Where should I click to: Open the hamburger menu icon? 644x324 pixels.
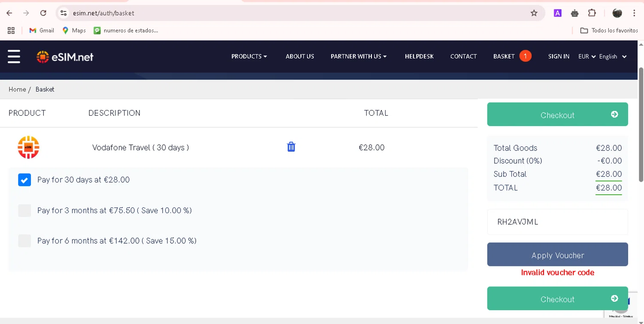tap(14, 56)
